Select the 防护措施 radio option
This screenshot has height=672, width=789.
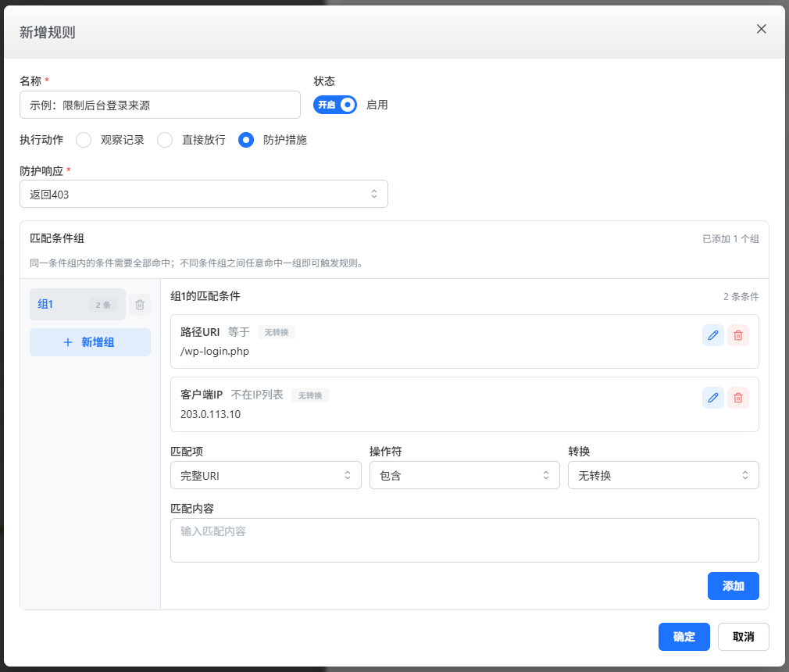coord(246,140)
